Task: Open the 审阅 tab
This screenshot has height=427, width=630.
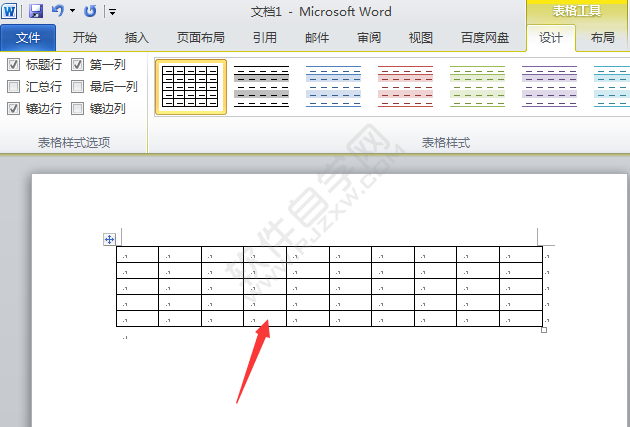Action: pos(369,38)
